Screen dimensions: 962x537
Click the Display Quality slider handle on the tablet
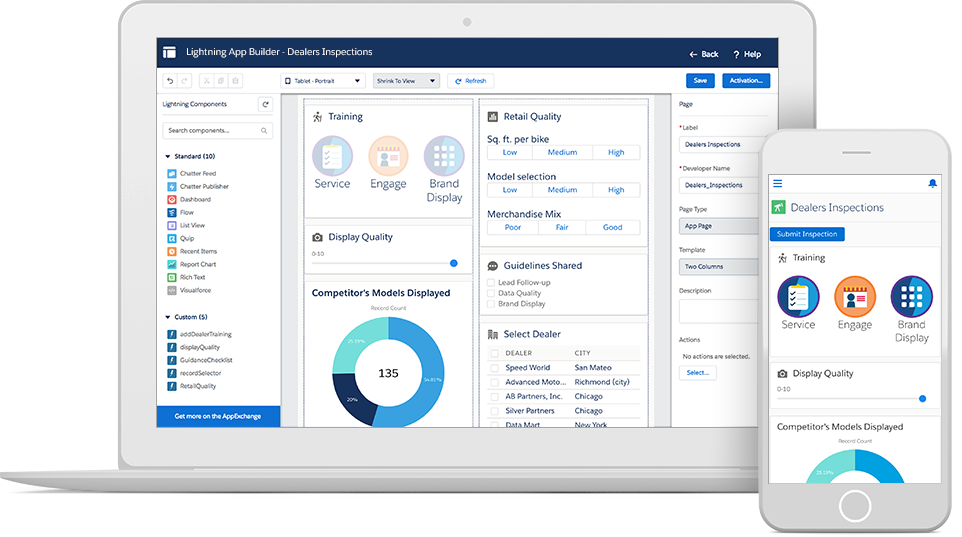453,263
